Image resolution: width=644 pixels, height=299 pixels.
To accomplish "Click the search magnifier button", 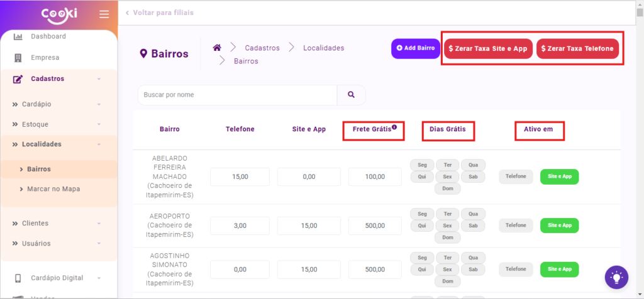I will 351,95.
